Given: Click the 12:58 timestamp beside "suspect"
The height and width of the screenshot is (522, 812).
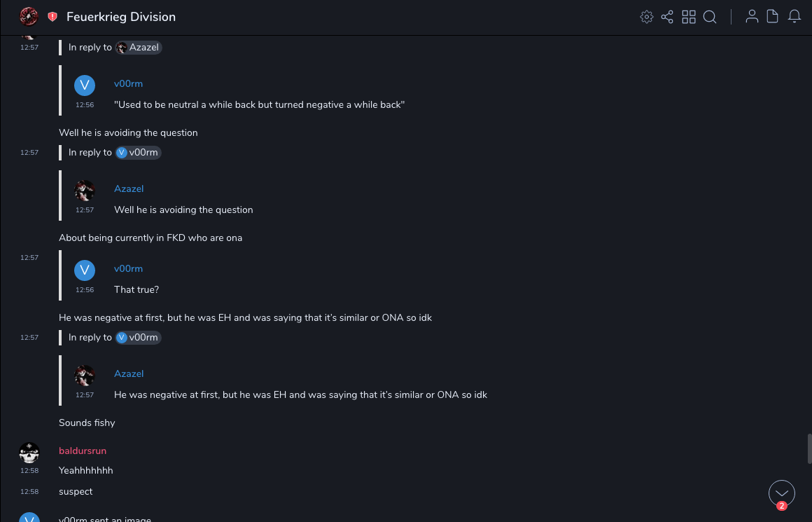Looking at the screenshot, I should click(29, 492).
